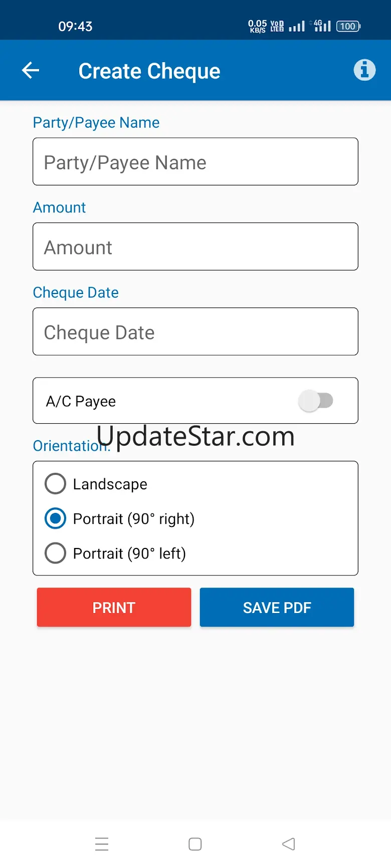Tap the Android recent apps menu icon
This screenshot has height=868, width=391.
102,844
